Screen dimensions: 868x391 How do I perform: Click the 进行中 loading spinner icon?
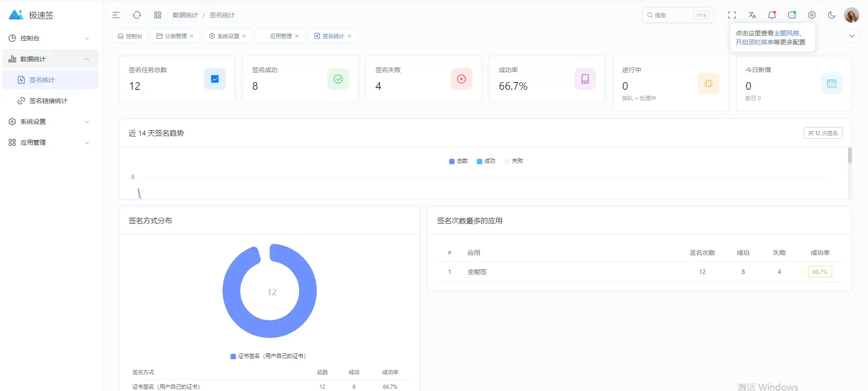[x=708, y=83]
